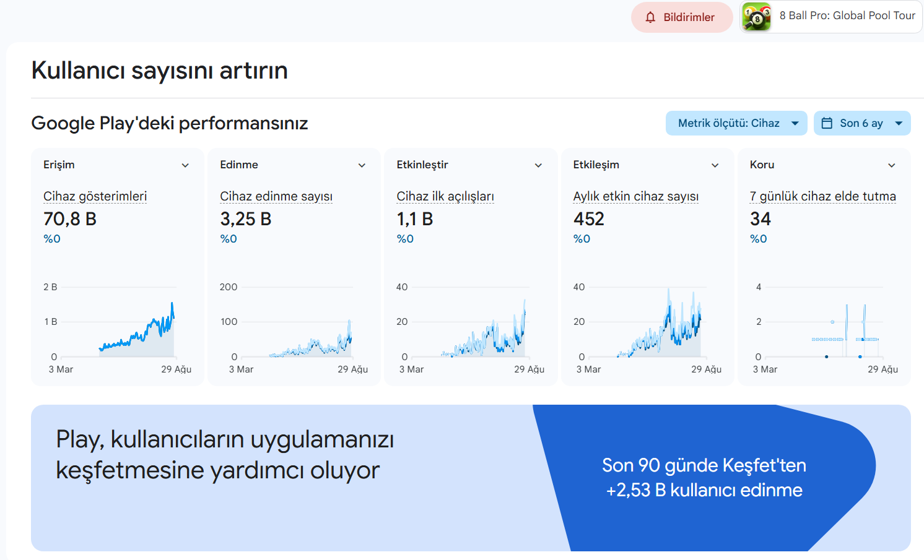Open the Cihaz edinme sayısı metric link

(276, 196)
